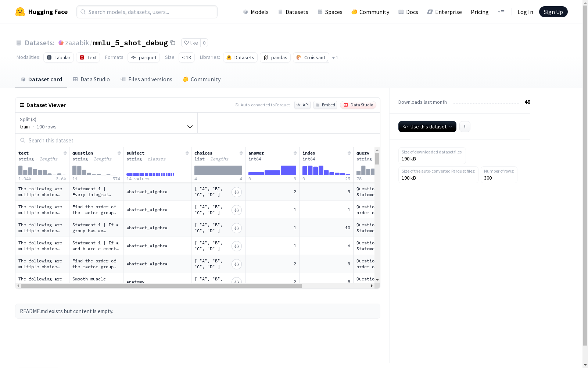Filter by the Tabular modality tag

coord(59,57)
